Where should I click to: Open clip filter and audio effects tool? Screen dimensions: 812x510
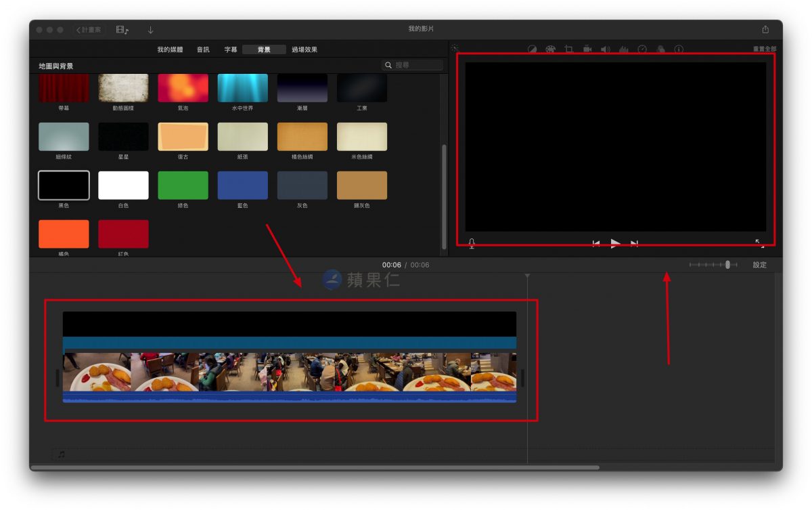pyautogui.click(x=660, y=49)
